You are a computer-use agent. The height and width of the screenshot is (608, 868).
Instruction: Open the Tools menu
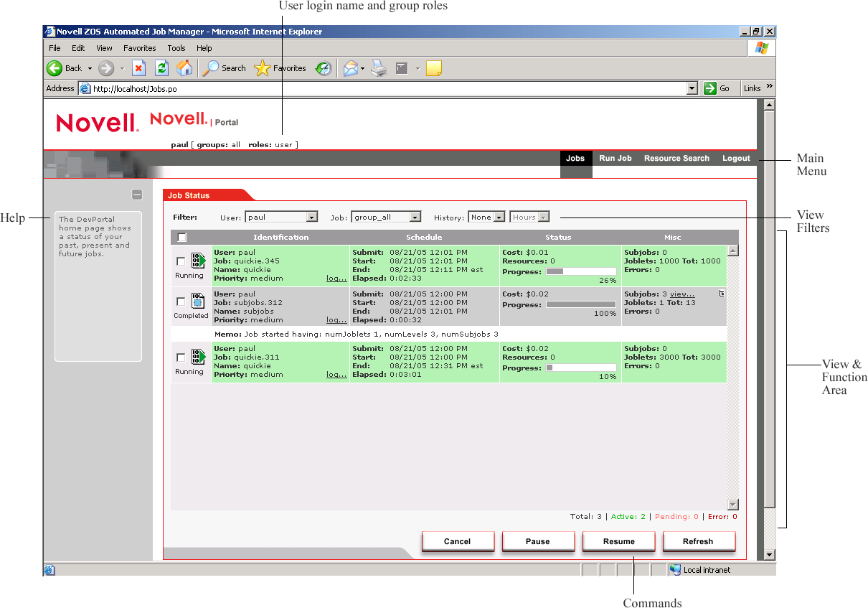[176, 48]
